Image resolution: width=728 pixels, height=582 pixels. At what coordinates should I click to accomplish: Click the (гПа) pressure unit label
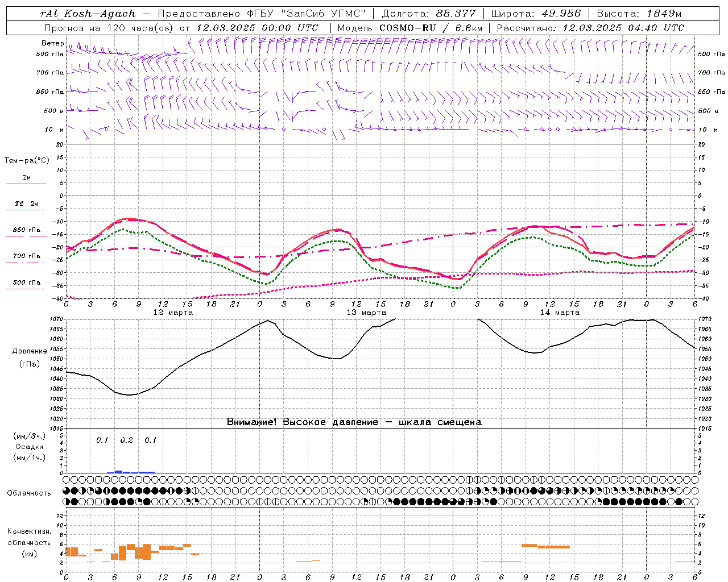(x=28, y=364)
